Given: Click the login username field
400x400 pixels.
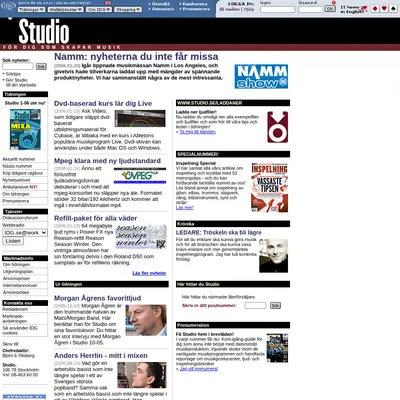Looking at the screenshot, I should point(277,9).
